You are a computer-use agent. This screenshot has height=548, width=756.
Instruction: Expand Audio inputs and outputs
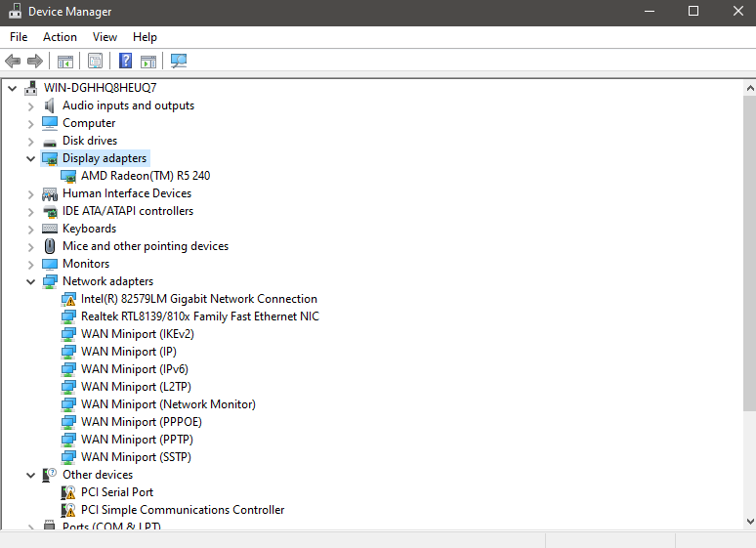[31, 106]
